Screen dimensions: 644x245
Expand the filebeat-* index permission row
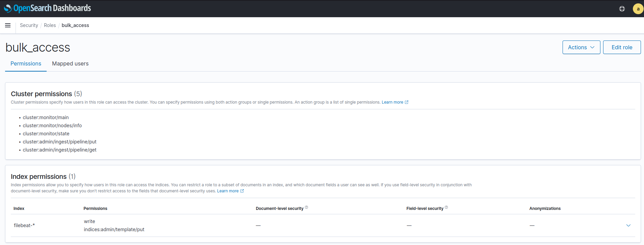[628, 225]
